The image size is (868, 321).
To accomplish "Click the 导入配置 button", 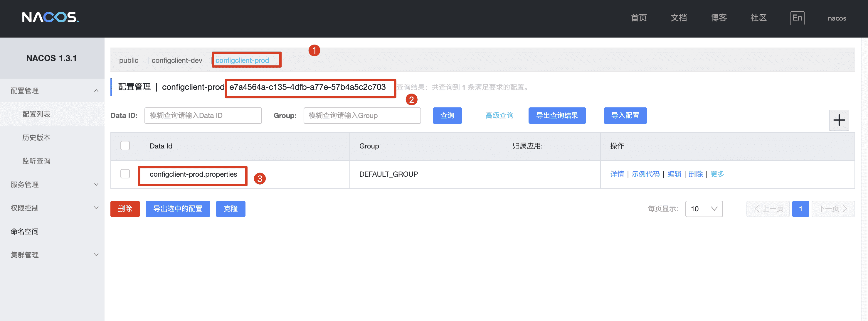I will pos(625,116).
